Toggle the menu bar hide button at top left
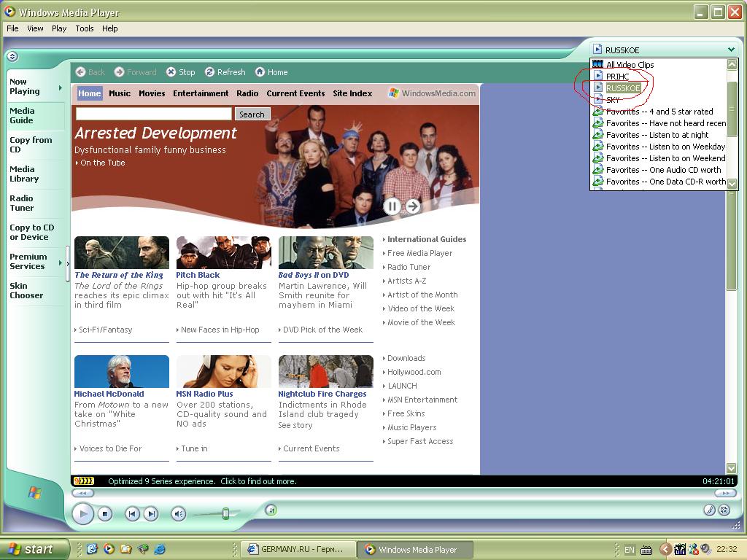Screen dimensions: 747x560 point(12,56)
